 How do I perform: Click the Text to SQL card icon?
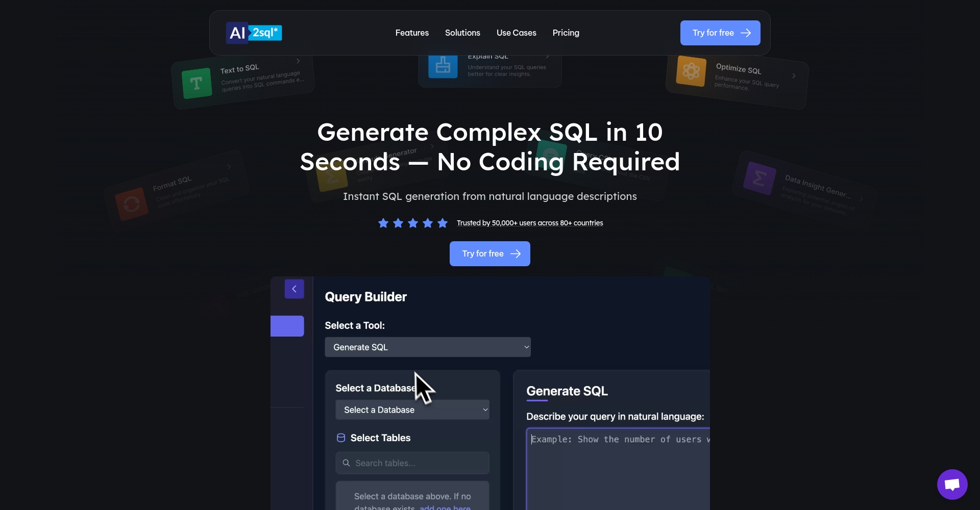pyautogui.click(x=197, y=82)
